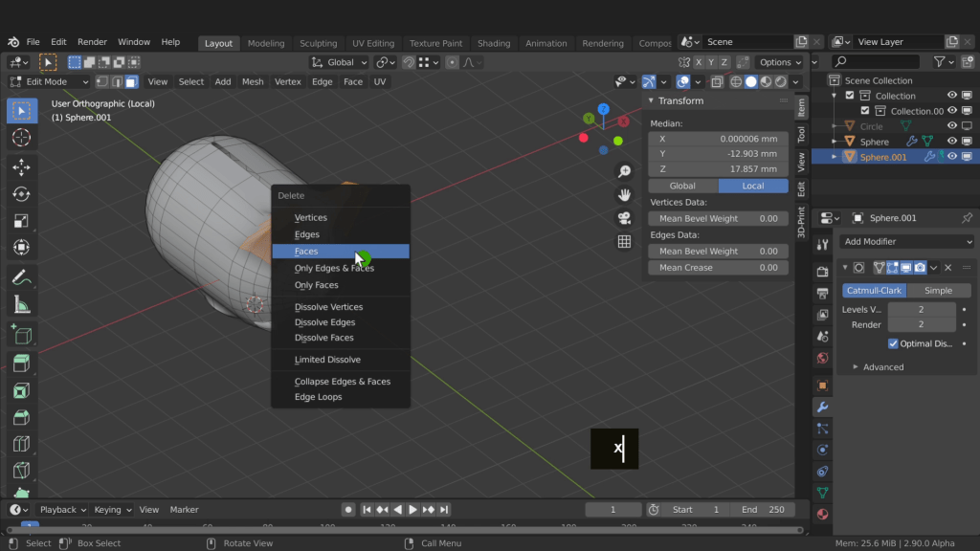Click the End frame field
This screenshot has height=551, width=980.
(762, 510)
